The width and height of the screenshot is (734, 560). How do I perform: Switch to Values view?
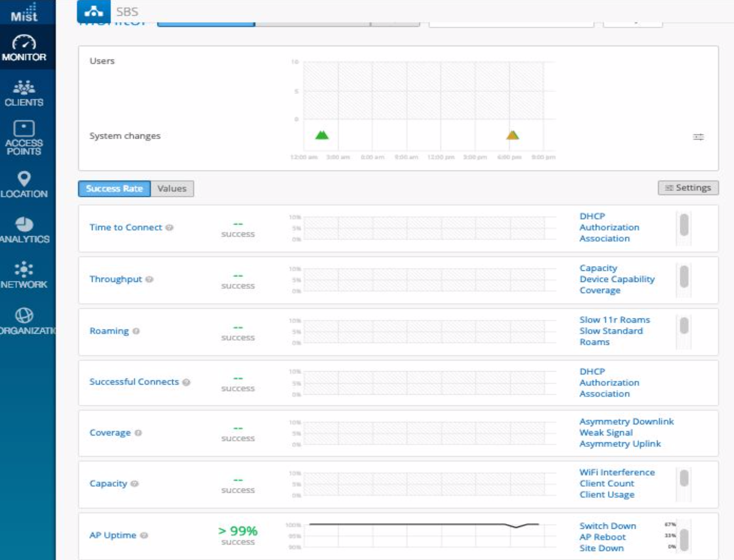click(172, 188)
